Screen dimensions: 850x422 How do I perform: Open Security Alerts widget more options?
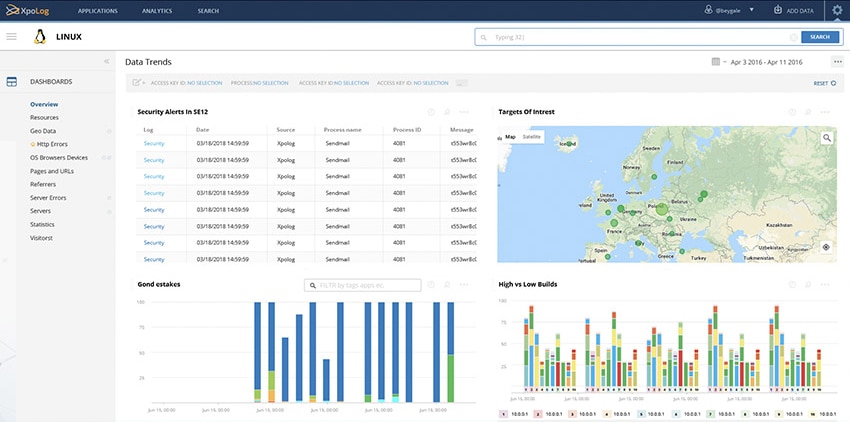click(463, 112)
